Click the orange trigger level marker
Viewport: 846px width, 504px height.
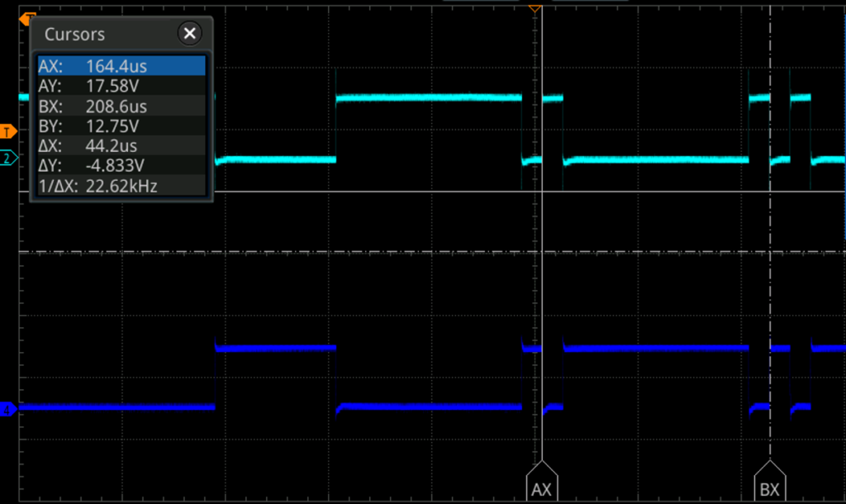tap(8, 131)
